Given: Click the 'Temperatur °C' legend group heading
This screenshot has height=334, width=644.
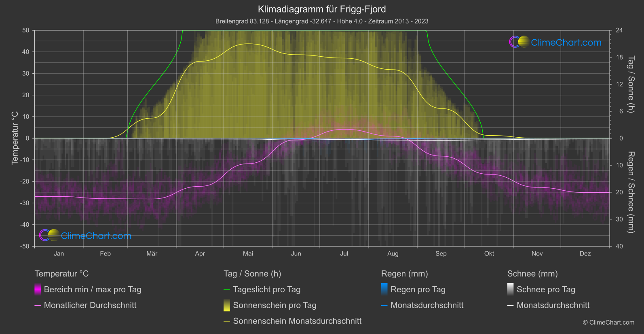Looking at the screenshot, I should click(61, 274).
